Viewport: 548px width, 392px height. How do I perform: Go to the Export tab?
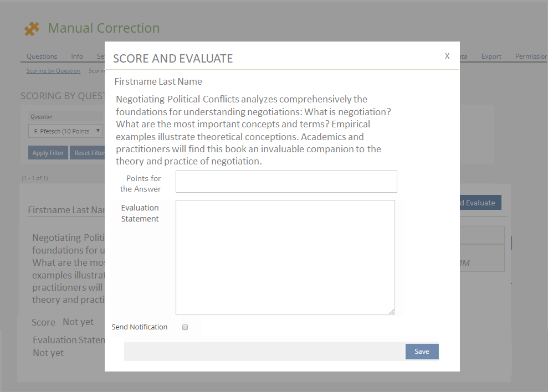click(491, 56)
